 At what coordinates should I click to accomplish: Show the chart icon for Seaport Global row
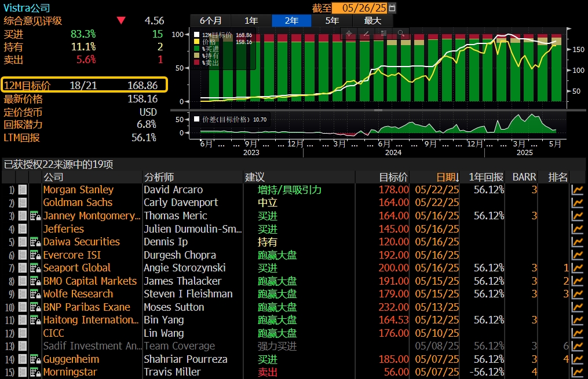(577, 268)
